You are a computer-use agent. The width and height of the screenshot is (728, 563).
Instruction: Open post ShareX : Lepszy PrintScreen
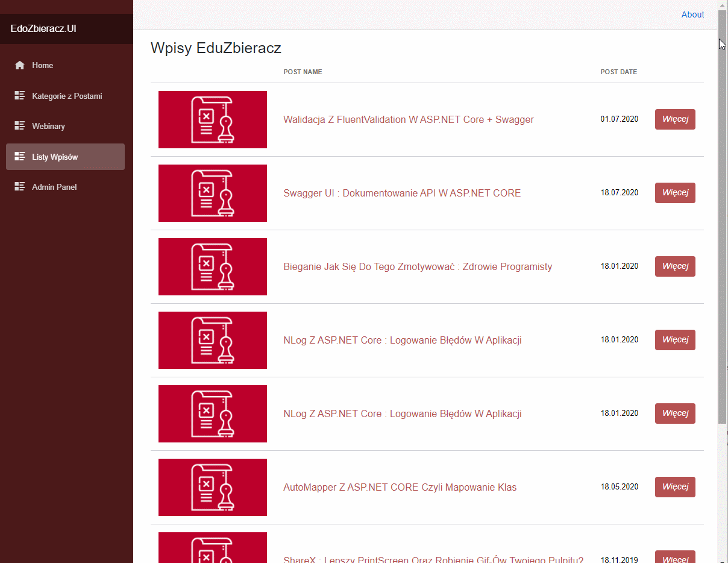point(433,559)
